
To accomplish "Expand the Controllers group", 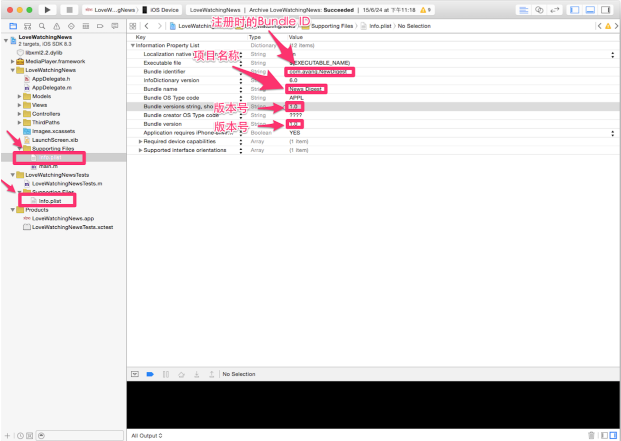I will coord(19,114).
